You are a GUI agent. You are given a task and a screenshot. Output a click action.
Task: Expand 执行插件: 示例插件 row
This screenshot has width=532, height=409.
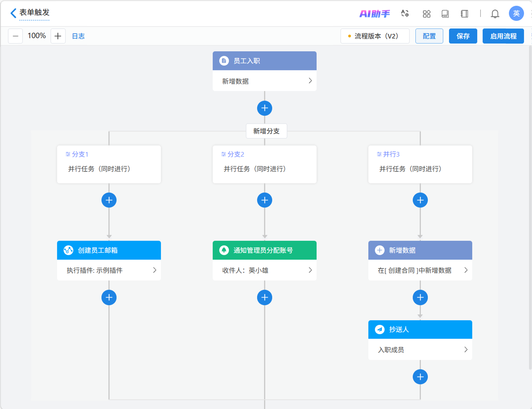(x=154, y=270)
